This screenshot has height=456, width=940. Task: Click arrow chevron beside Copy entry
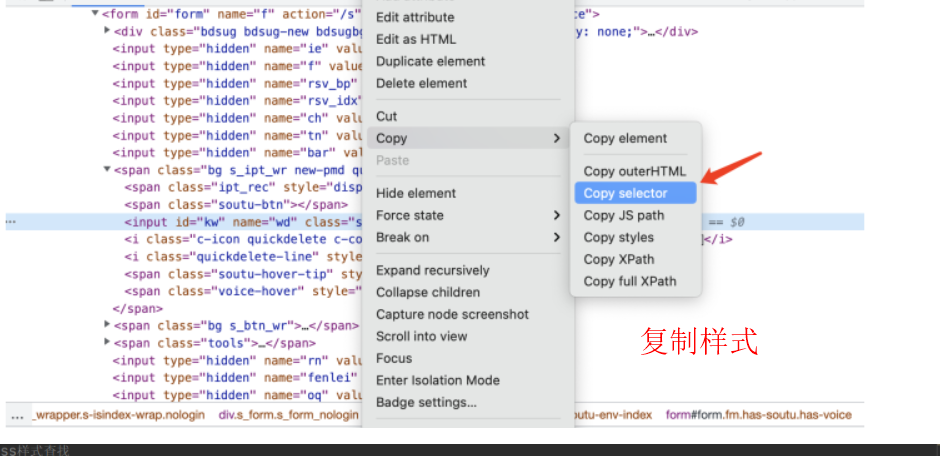coord(557,138)
